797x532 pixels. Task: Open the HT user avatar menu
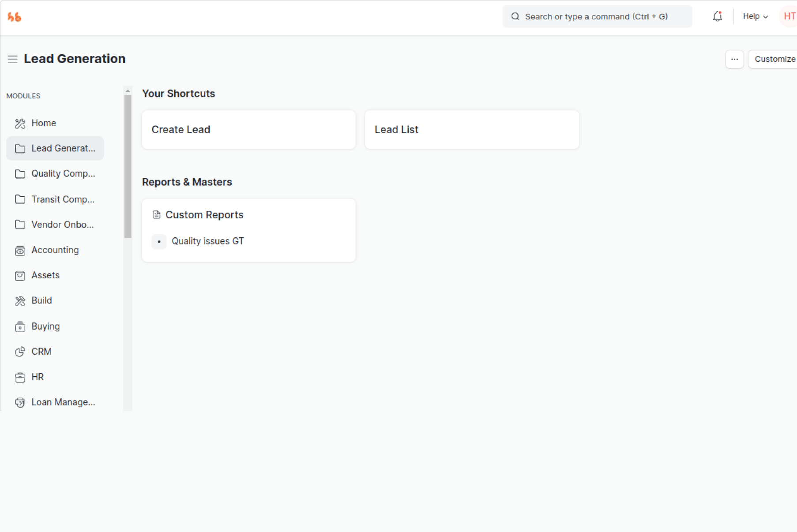(x=789, y=17)
